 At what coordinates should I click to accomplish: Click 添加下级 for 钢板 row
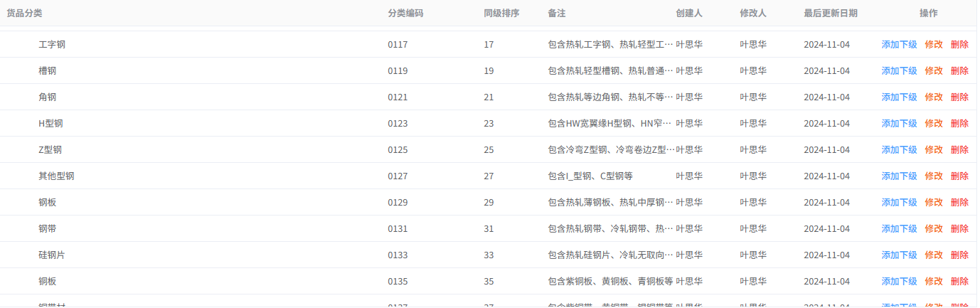click(899, 202)
